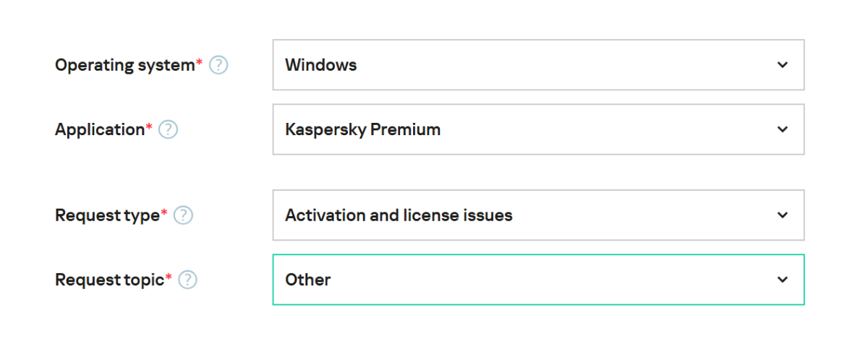The width and height of the screenshot is (868, 352).
Task: Click the Operating system field label
Action: coord(125,65)
